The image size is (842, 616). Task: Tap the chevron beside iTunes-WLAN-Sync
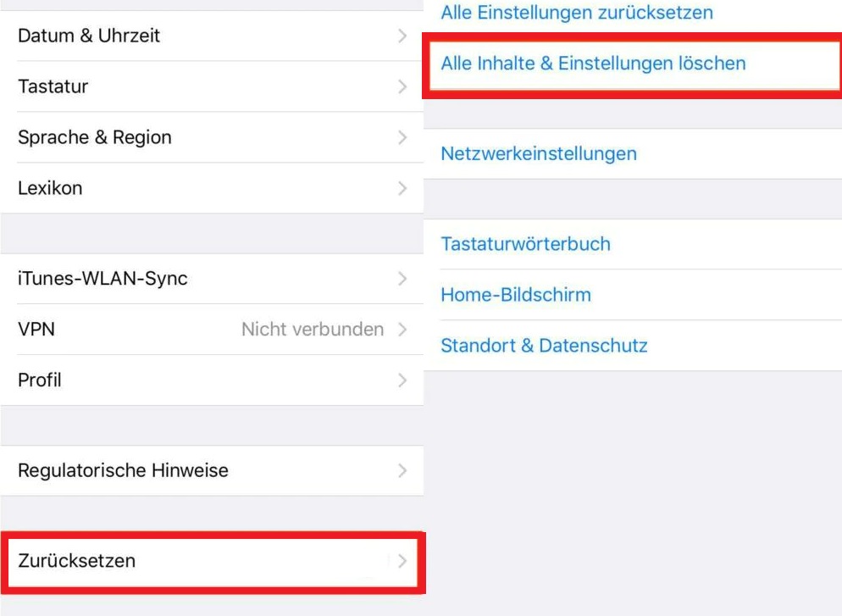click(x=402, y=279)
